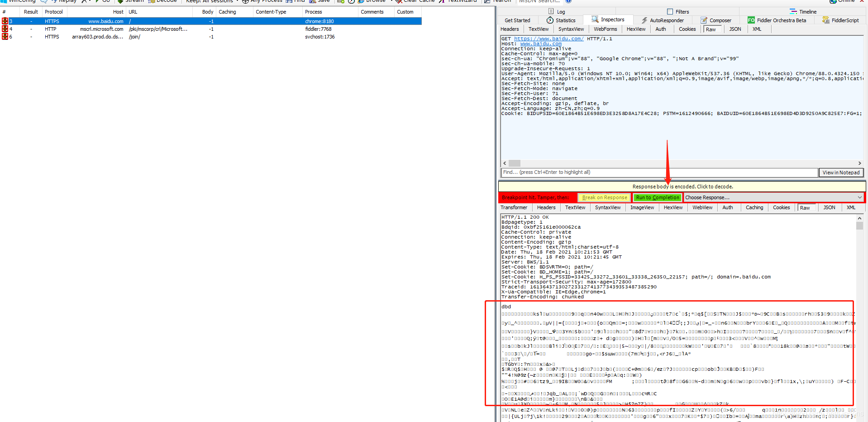Click the Composer pencil icon
Image resolution: width=868 pixels, height=422 pixels.
(704, 20)
